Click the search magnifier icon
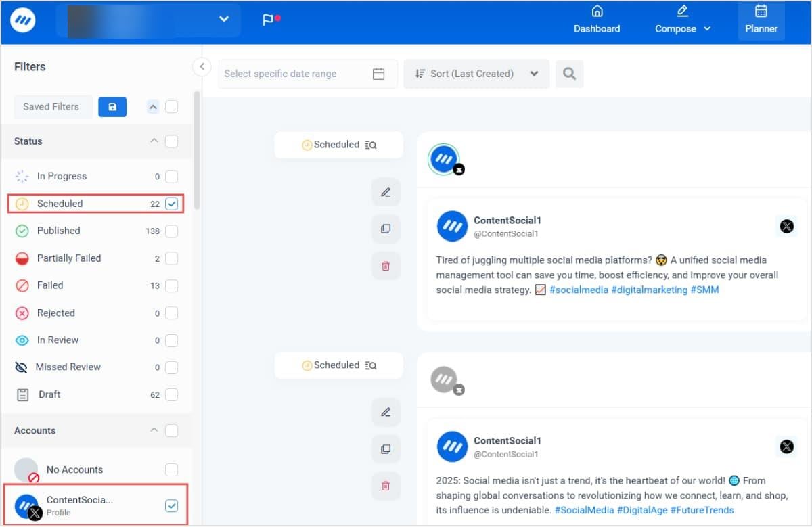 [569, 73]
